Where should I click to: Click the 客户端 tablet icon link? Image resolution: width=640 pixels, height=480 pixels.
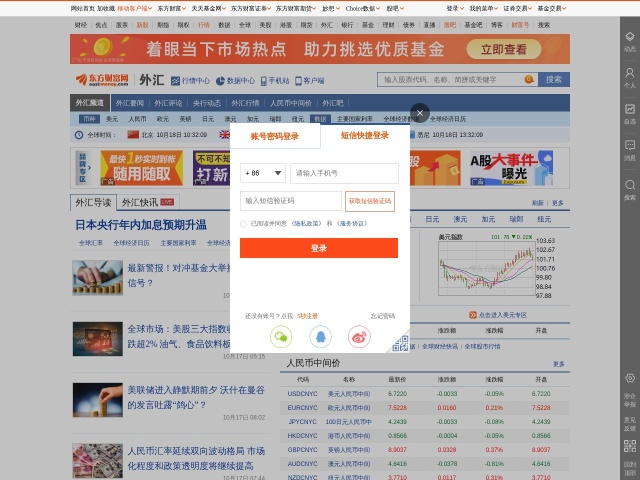click(310, 81)
